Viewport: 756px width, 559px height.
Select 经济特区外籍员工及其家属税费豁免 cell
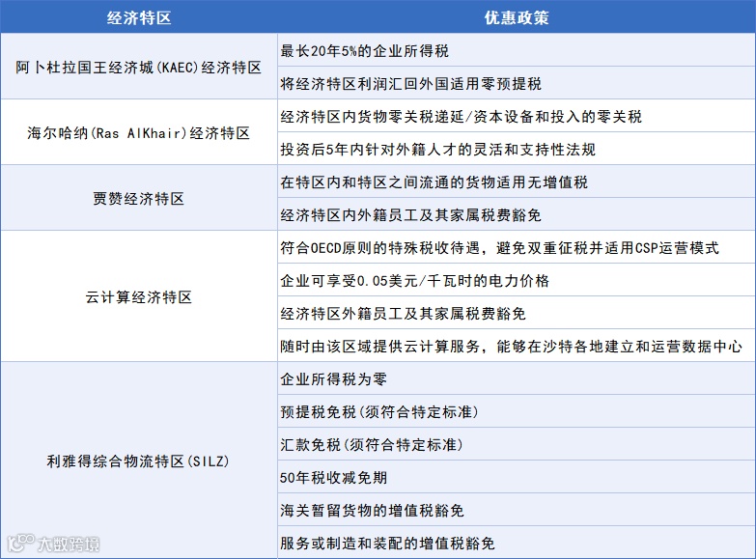pos(517,313)
